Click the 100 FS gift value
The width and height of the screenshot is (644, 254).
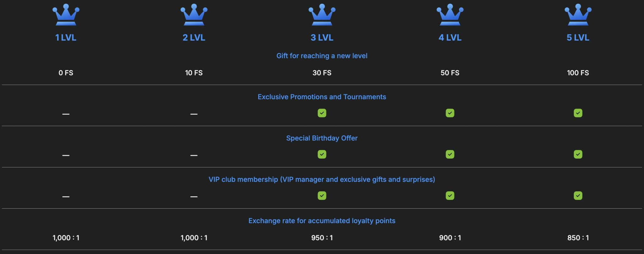point(578,73)
